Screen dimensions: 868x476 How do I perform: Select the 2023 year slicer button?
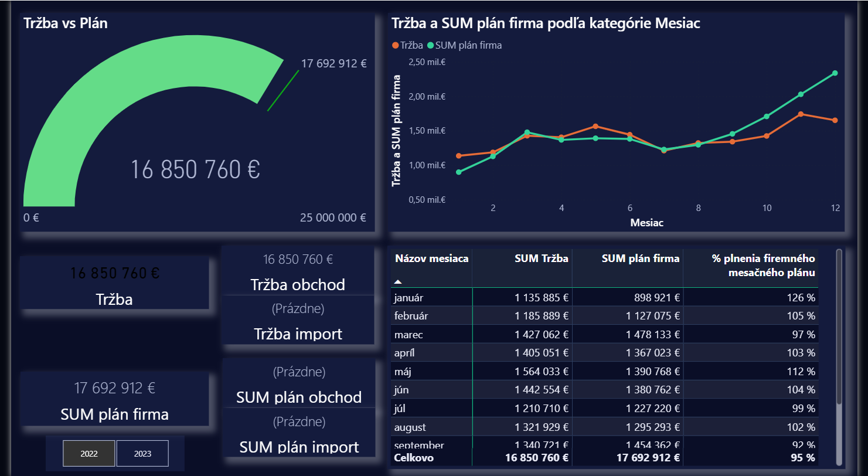click(142, 453)
